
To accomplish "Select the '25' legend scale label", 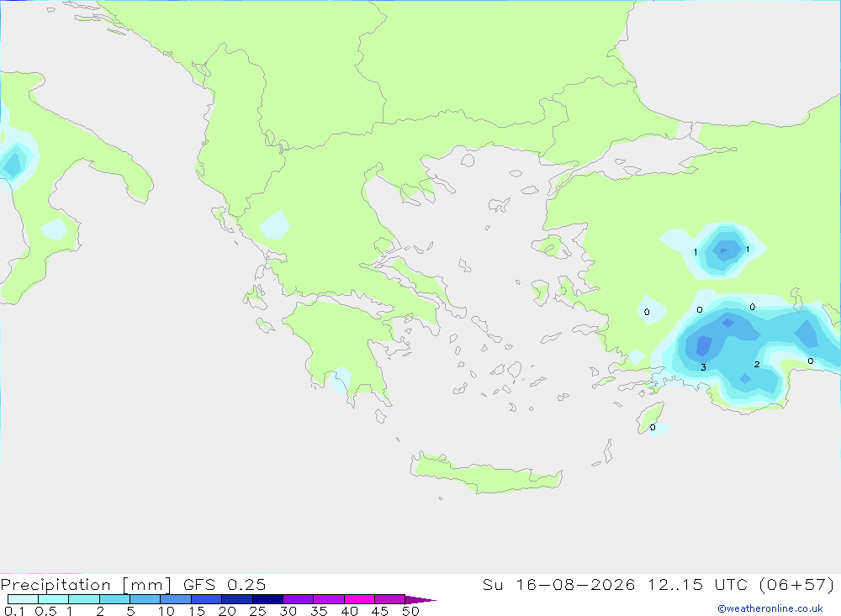I will click(257, 611).
